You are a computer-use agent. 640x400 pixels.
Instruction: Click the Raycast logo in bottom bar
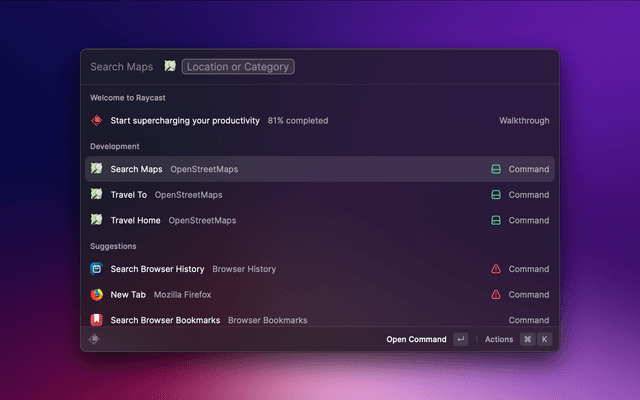coord(95,339)
